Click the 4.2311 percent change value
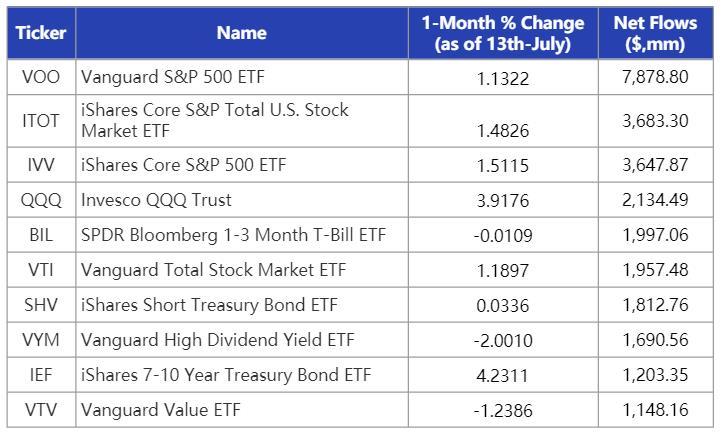This screenshot has height=435, width=724. [x=502, y=376]
